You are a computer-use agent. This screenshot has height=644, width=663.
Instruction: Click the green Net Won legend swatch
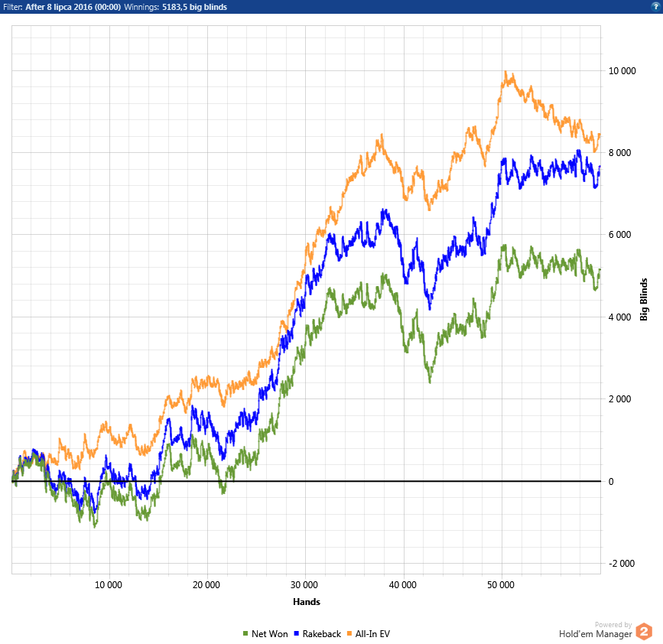[x=245, y=633]
